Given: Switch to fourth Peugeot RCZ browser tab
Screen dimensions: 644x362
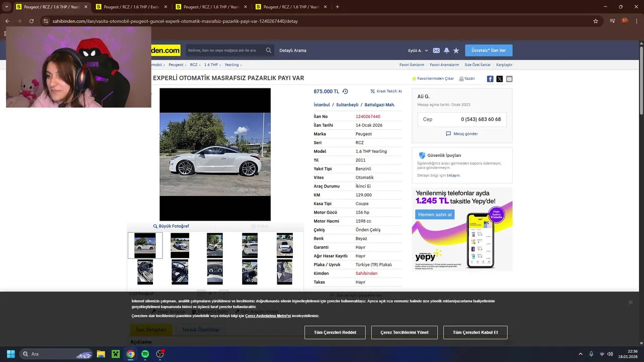Looking at the screenshot, I should pyautogui.click(x=291, y=7).
